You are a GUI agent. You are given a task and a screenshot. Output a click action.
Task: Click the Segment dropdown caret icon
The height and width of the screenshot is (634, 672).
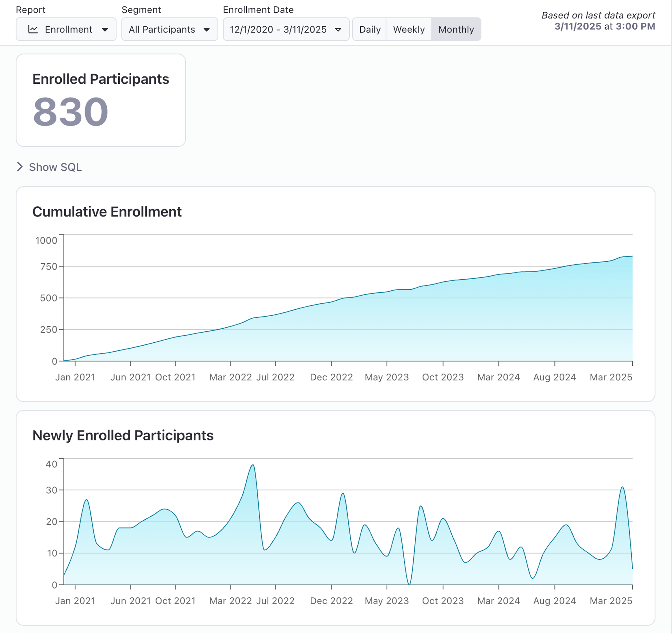207,29
